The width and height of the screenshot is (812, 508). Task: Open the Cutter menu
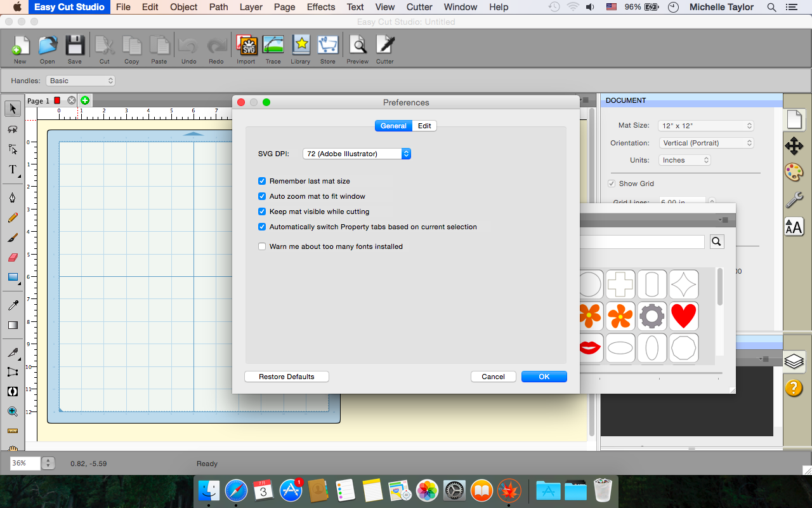tap(419, 7)
